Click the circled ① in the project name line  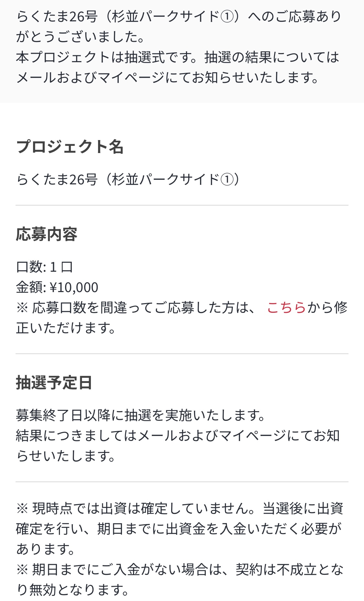tap(227, 180)
